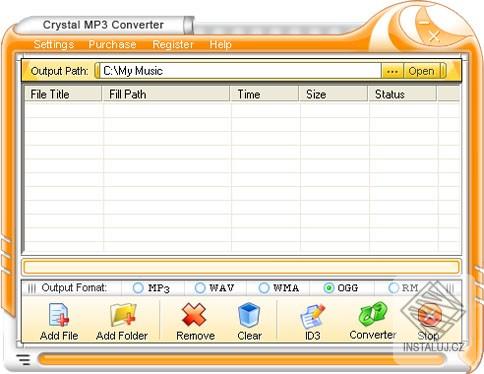Viewport: 484px width, 374px height.
Task: Select OGG output format
Action: 328,288
